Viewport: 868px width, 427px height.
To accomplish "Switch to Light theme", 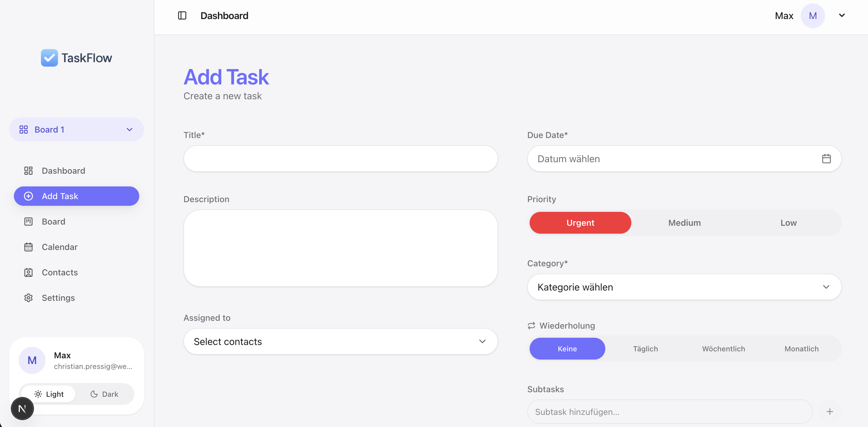I will click(x=48, y=394).
